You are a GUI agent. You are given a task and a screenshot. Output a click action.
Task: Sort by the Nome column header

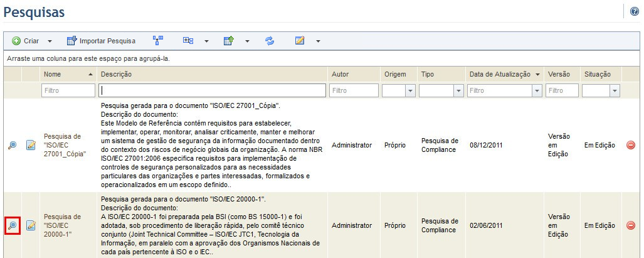click(68, 74)
